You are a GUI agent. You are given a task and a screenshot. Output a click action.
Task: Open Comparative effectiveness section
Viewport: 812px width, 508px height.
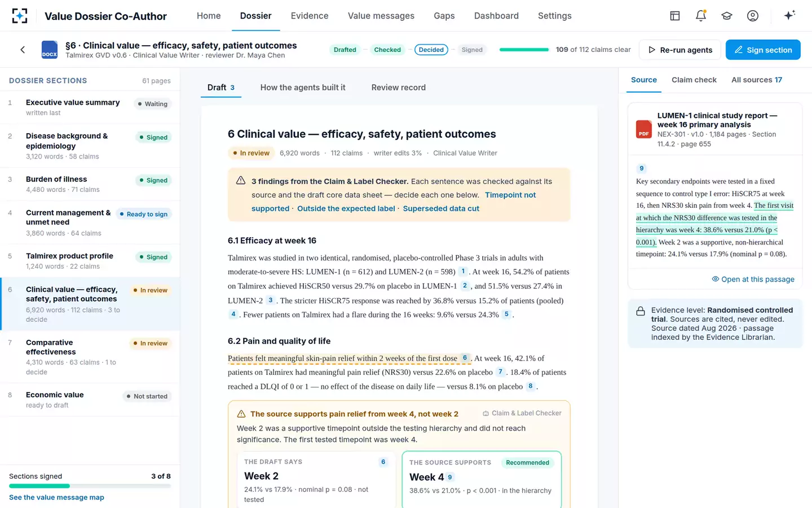click(x=90, y=357)
